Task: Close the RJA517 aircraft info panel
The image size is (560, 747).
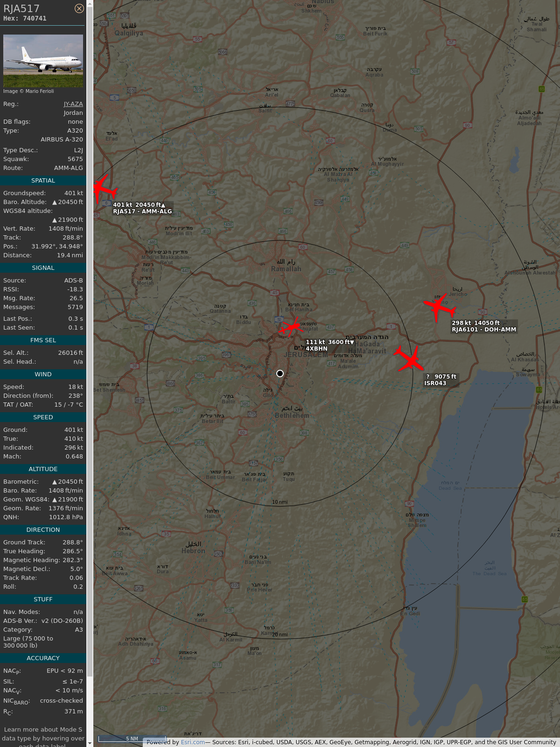Action: [79, 8]
